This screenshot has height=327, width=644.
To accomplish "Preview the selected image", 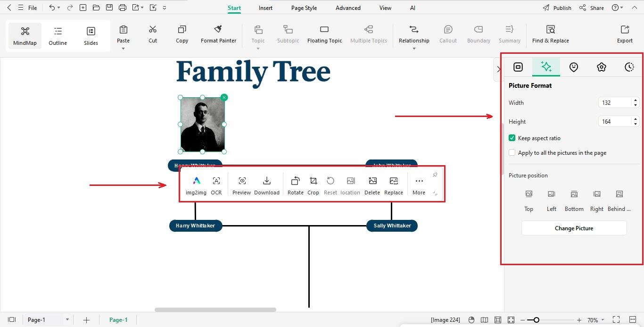I will point(242,185).
